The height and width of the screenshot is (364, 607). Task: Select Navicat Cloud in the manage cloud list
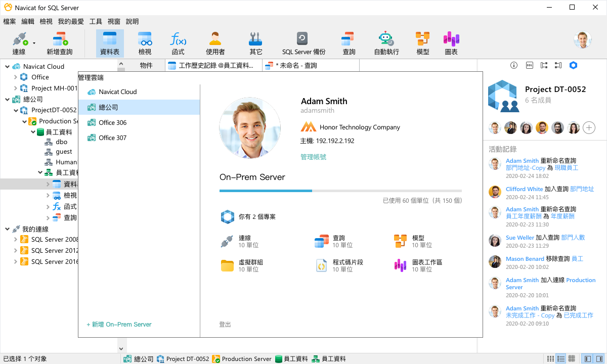click(139, 92)
